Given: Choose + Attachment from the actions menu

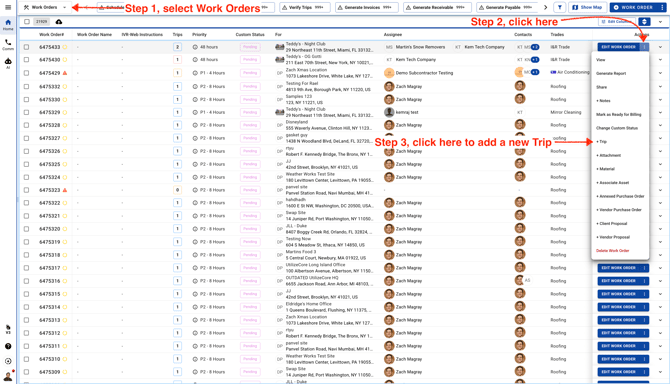Looking at the screenshot, I should click(x=608, y=155).
